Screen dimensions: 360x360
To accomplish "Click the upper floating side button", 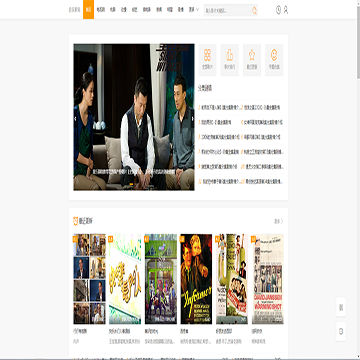I will (x=341, y=307).
